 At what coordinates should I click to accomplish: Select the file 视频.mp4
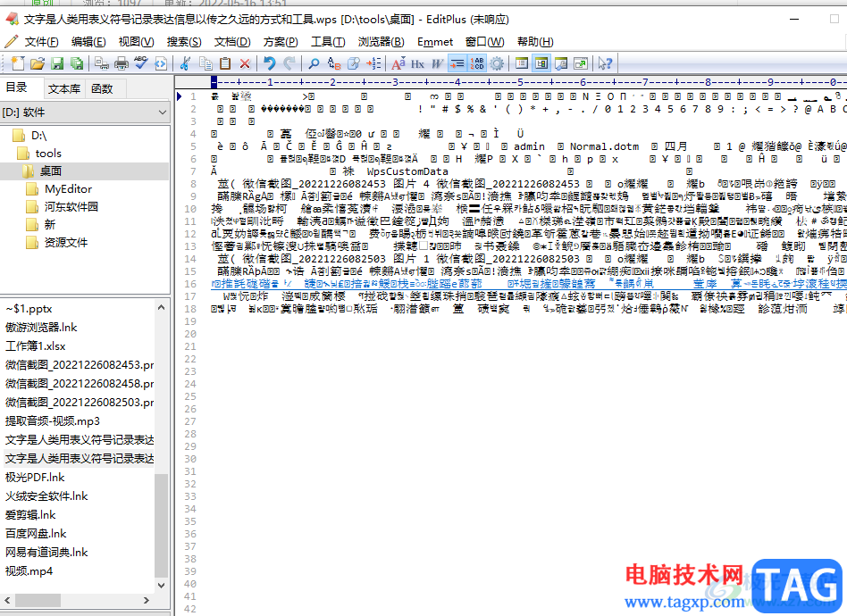(29, 571)
